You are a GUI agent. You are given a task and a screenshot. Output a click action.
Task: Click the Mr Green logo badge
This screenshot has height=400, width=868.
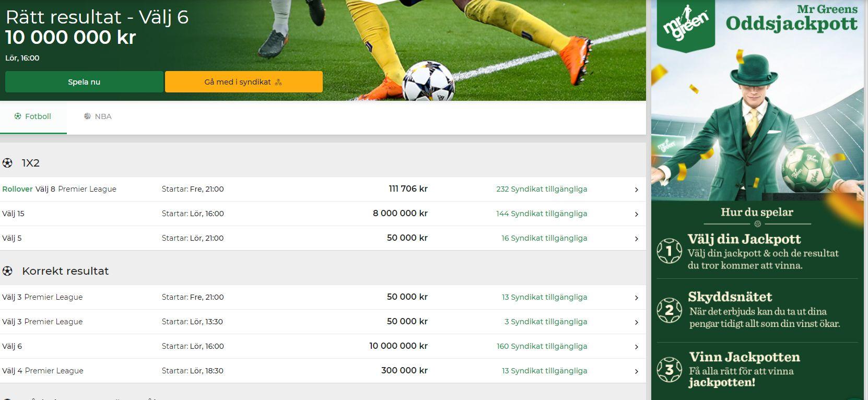(686, 25)
